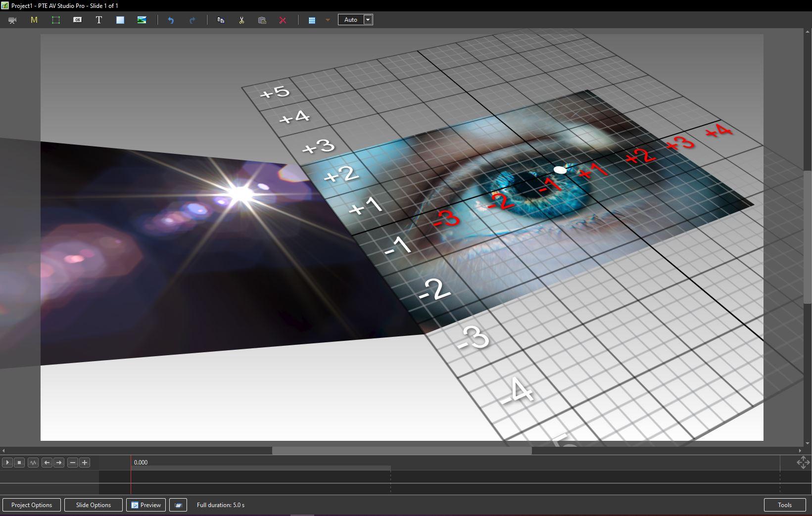Insert a button object via OK icon

click(77, 20)
